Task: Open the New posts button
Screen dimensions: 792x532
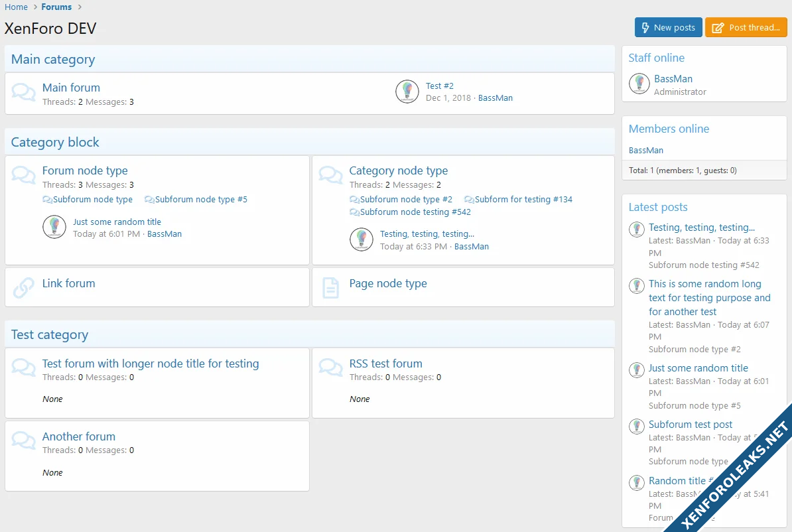Action: pyautogui.click(x=668, y=27)
